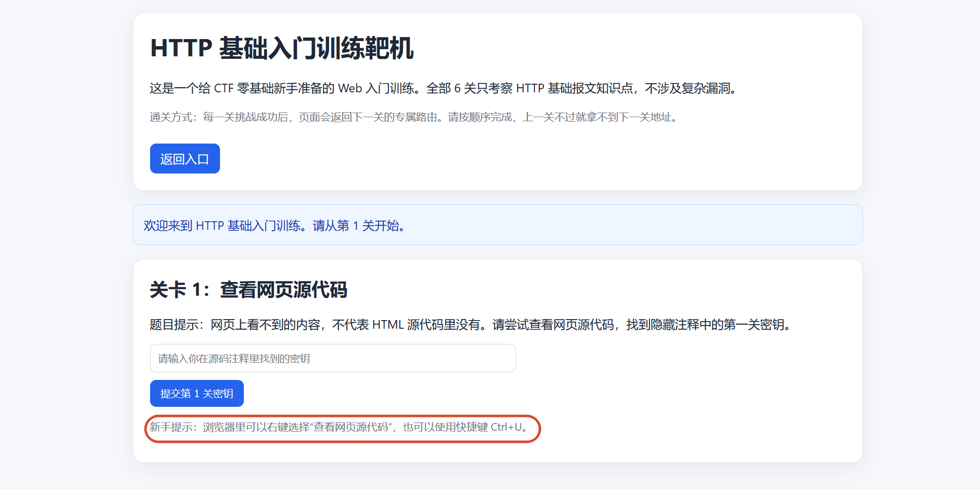Image resolution: width=980 pixels, height=489 pixels.
Task: Click the quoted 查看网页源代码 phrase in 新手提示
Action: click(x=351, y=427)
